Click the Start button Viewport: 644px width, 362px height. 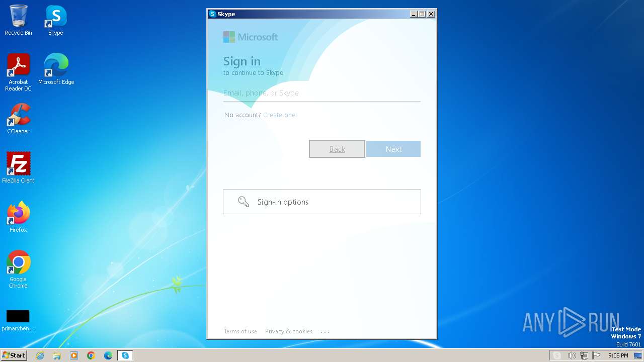(14, 355)
